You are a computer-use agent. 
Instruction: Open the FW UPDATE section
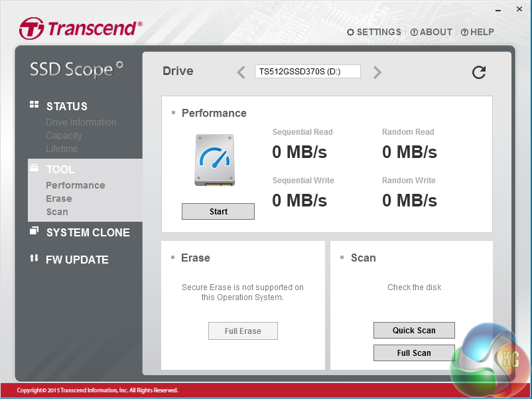77,260
